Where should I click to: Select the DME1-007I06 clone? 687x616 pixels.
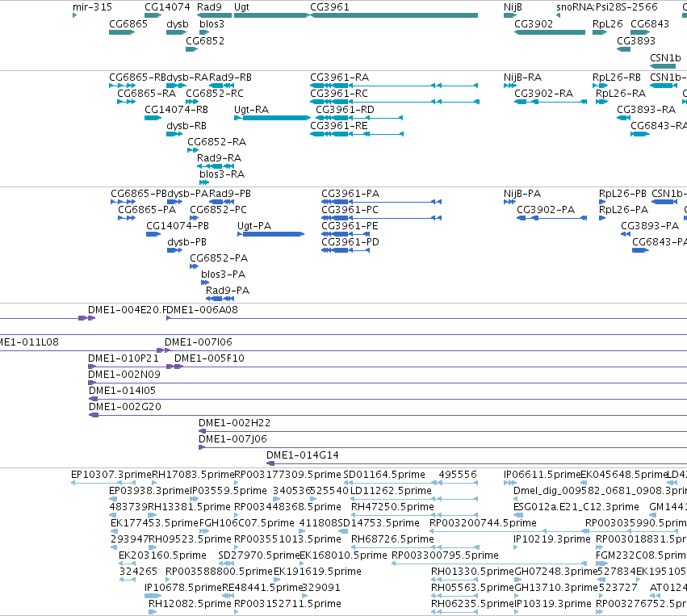tap(426, 350)
